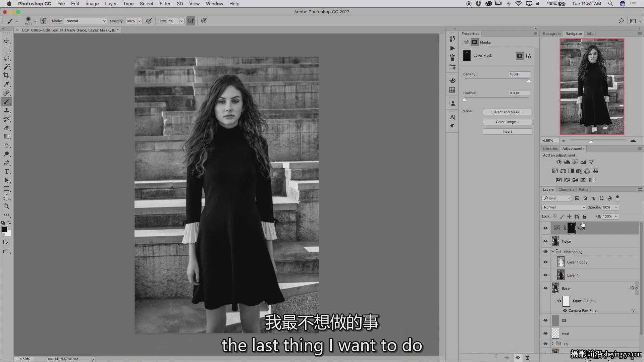Open the layer blend mode dropdown
This screenshot has width=644, height=362.
tap(563, 207)
